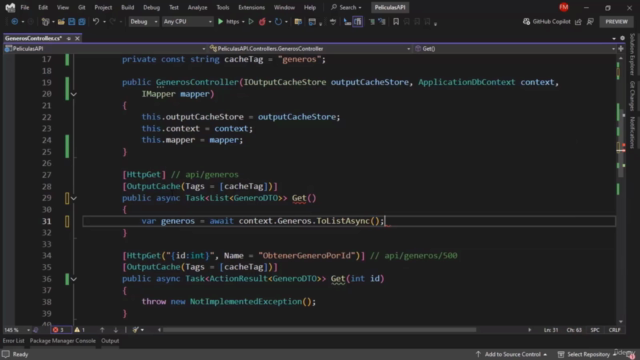
Task: Open the 145 % zoom level dropdown
Action: click(x=17, y=330)
